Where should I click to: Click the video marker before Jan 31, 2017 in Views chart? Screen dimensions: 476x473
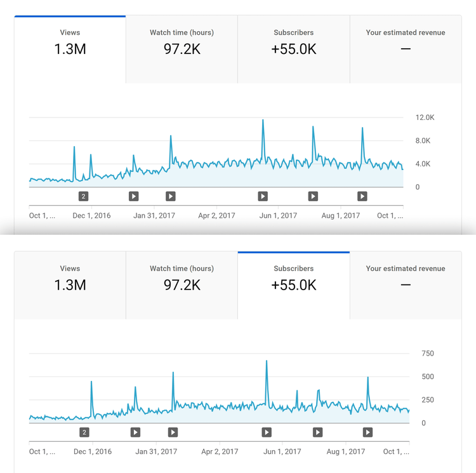click(133, 196)
